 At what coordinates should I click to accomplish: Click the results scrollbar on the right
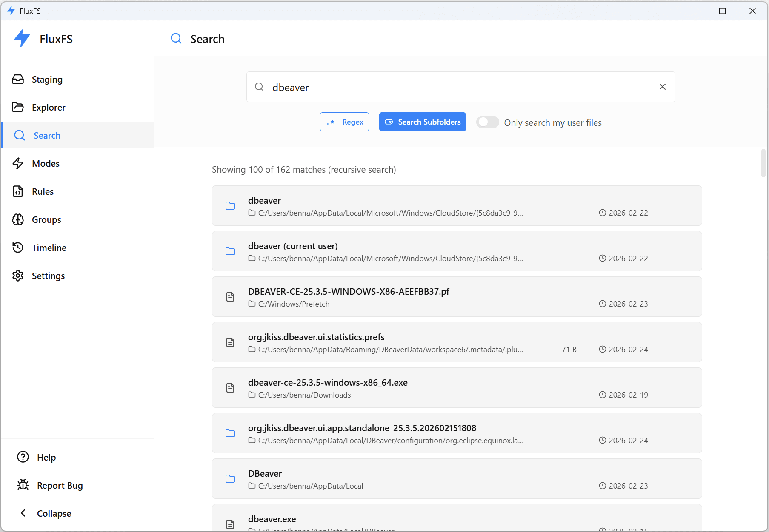point(762,163)
